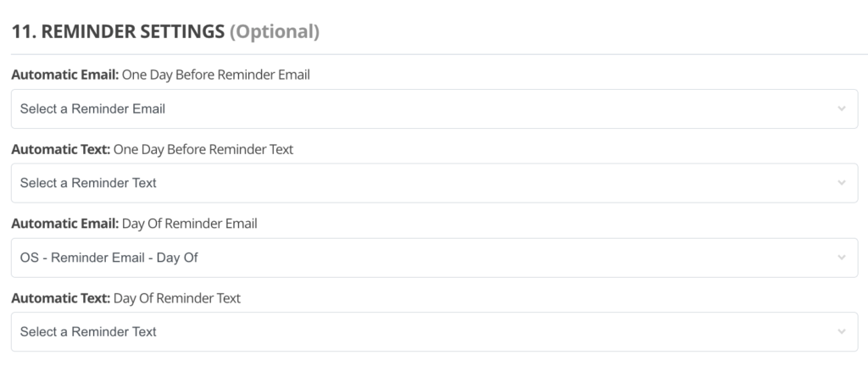This screenshot has width=868, height=377.
Task: Click bold 'Automatic Text:' label for Day Of
Action: pos(60,298)
